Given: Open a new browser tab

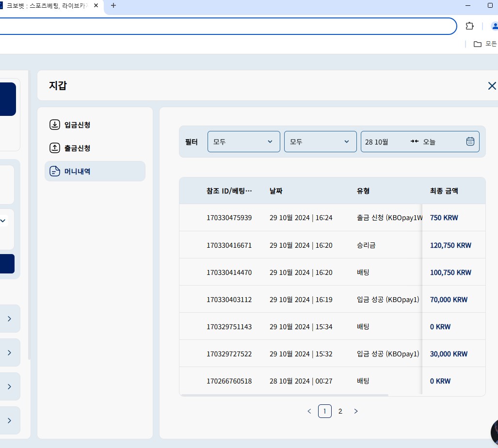Looking at the screenshot, I should pos(113,5).
